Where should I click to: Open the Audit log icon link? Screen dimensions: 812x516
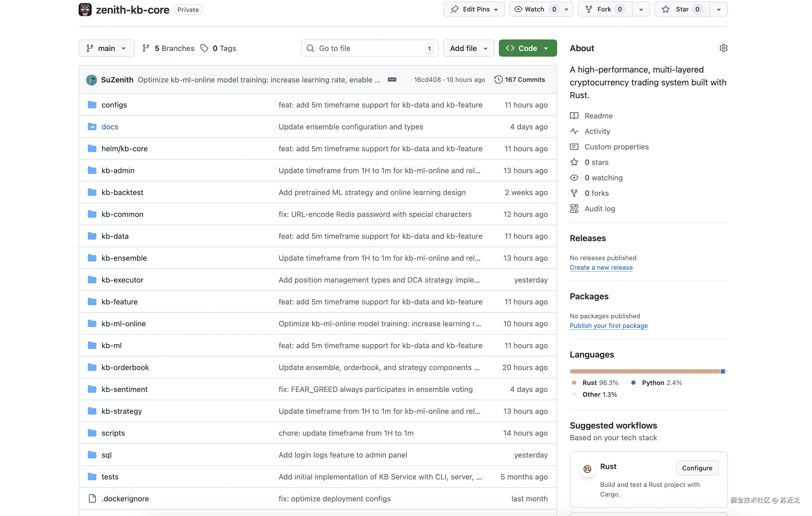click(574, 209)
